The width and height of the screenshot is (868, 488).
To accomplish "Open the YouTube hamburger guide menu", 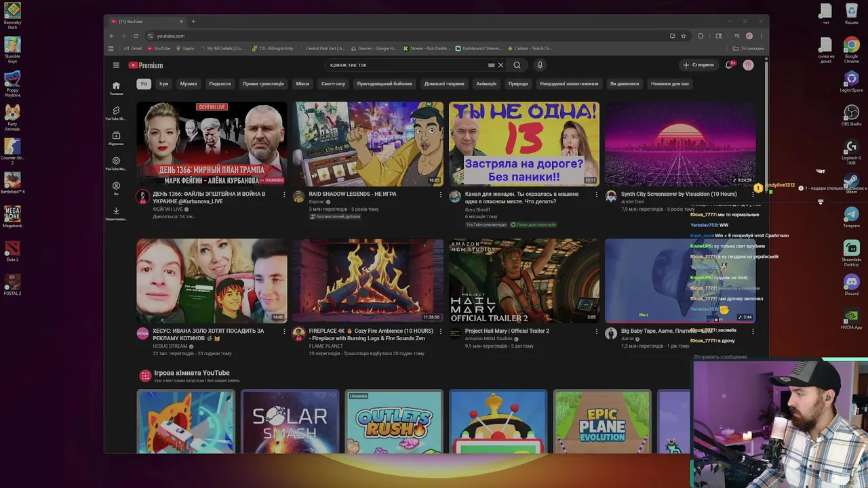I will coord(116,65).
